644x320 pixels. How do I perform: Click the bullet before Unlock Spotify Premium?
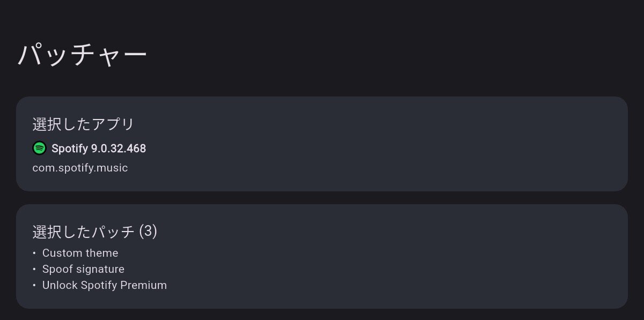[x=34, y=285]
